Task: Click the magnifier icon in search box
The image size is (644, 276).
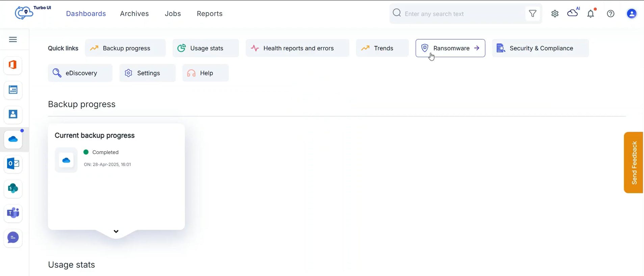Action: click(397, 13)
